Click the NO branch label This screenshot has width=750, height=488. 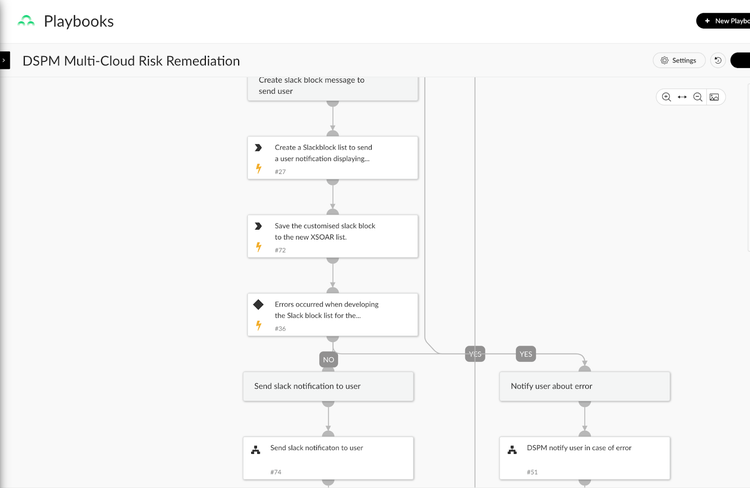(x=329, y=360)
